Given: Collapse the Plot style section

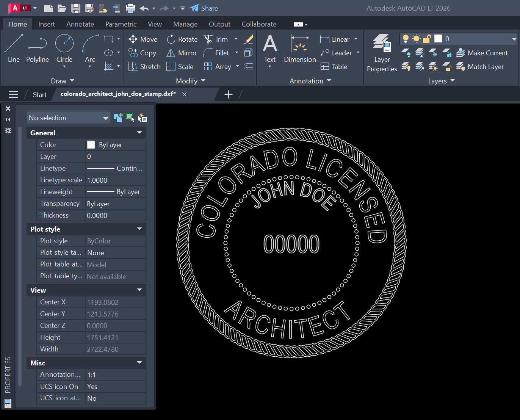Looking at the screenshot, I should pos(139,229).
